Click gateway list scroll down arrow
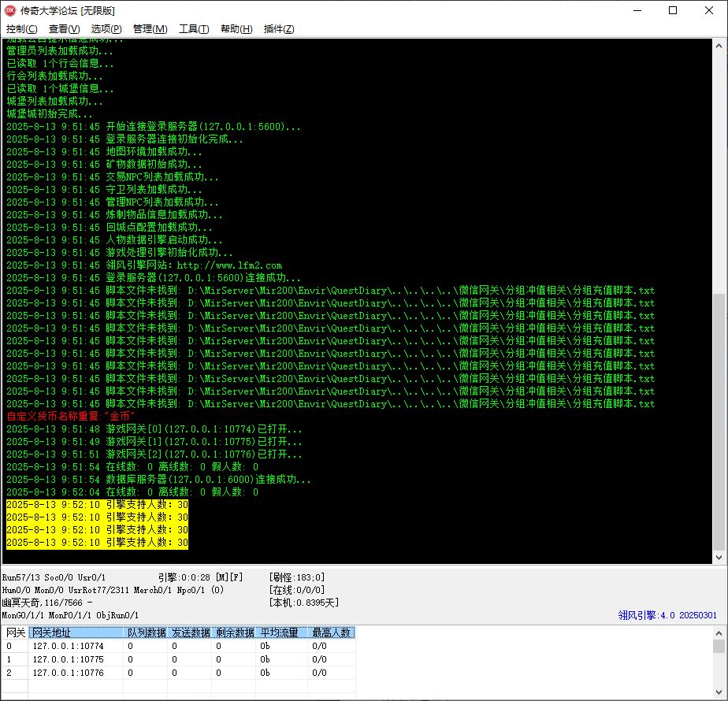The image size is (728, 701). pos(719,694)
